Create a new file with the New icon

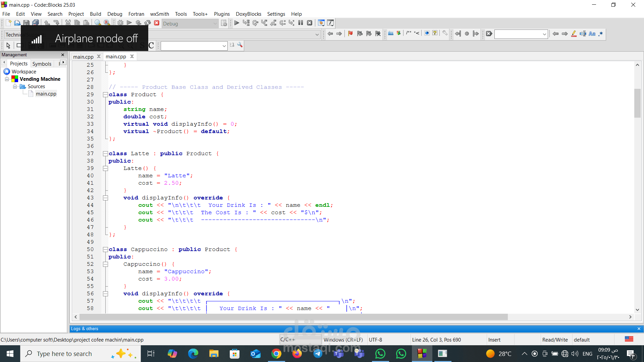[x=8, y=23]
